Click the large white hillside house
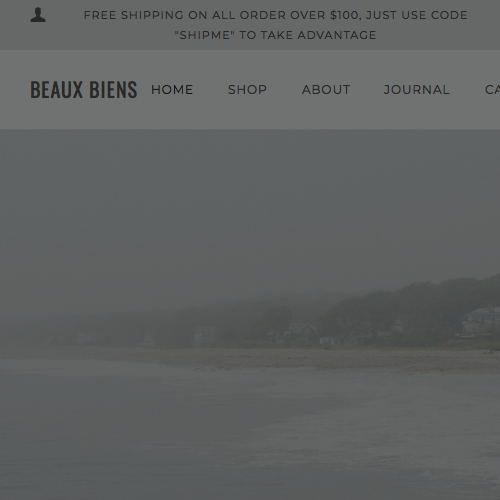Viewport: 500px width, 500px height. point(482,321)
